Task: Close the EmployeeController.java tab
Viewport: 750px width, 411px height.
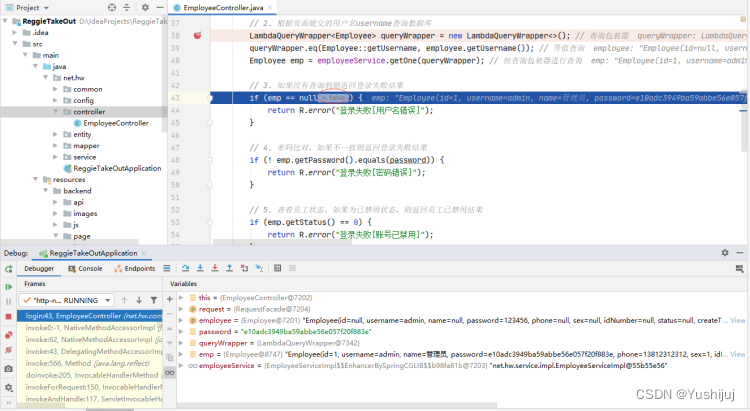Action: click(x=270, y=7)
